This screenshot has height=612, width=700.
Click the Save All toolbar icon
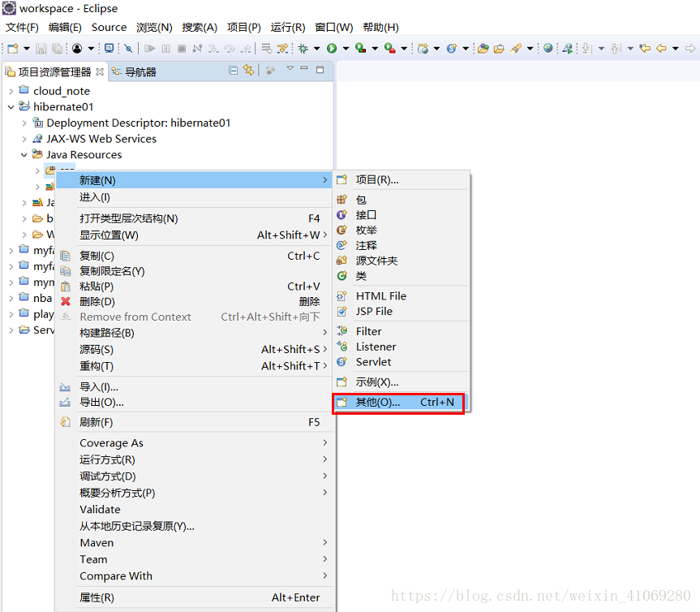click(57, 48)
